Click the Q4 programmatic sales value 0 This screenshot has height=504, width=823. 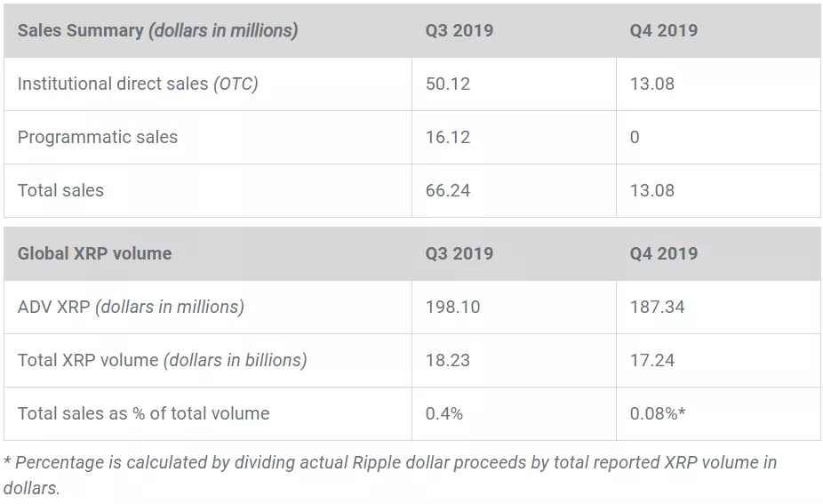(x=635, y=137)
